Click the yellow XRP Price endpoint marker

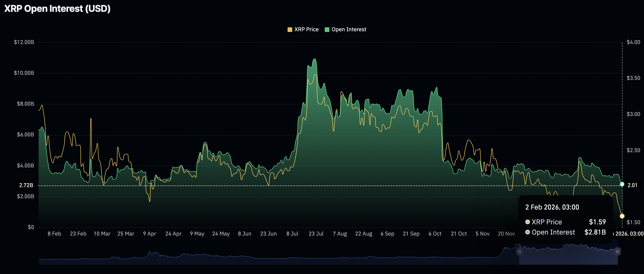pyautogui.click(x=622, y=216)
